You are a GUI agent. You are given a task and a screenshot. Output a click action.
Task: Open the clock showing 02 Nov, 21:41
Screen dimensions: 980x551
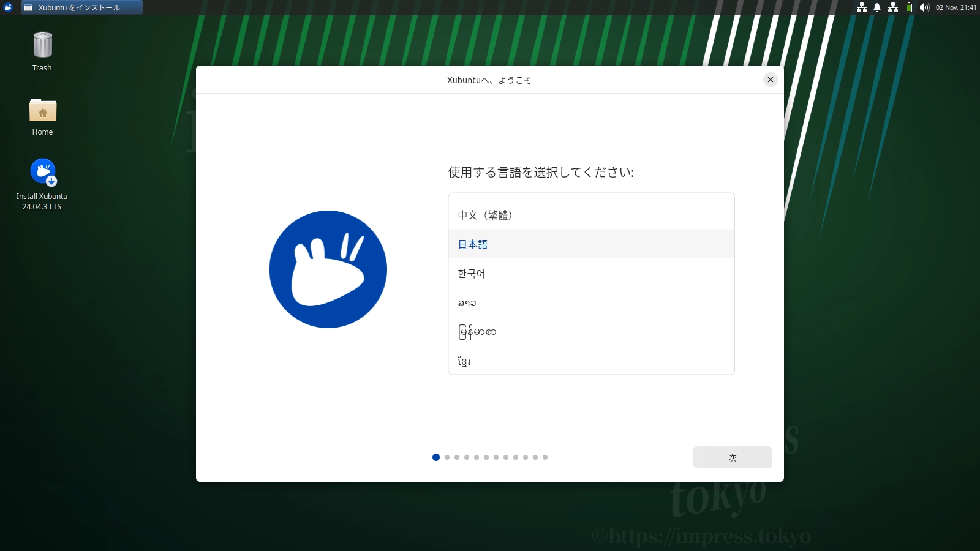[x=956, y=7]
